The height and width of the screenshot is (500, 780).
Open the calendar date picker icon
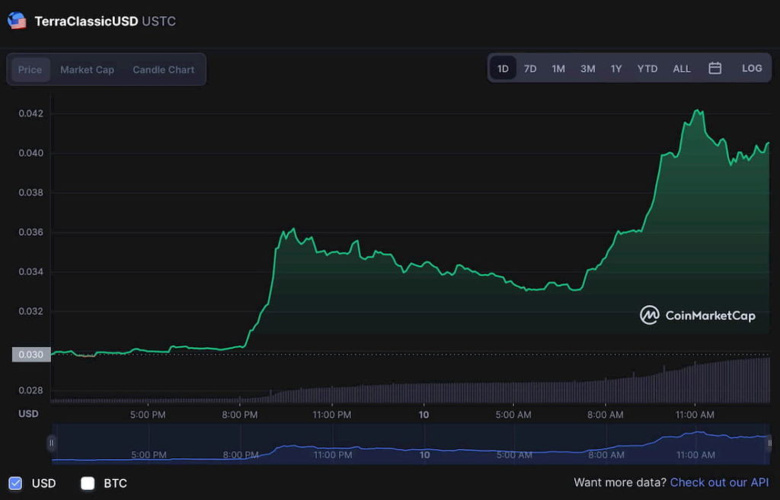715,69
